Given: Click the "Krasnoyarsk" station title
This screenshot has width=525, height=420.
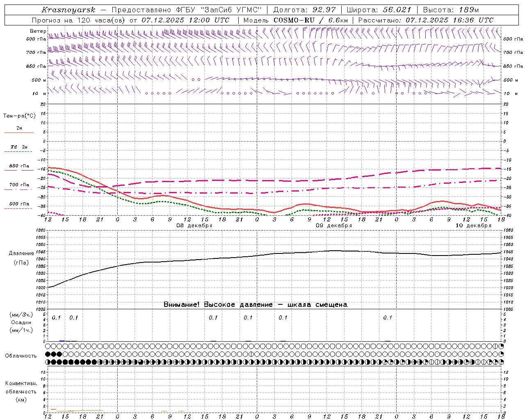Looking at the screenshot, I should coord(68,10).
